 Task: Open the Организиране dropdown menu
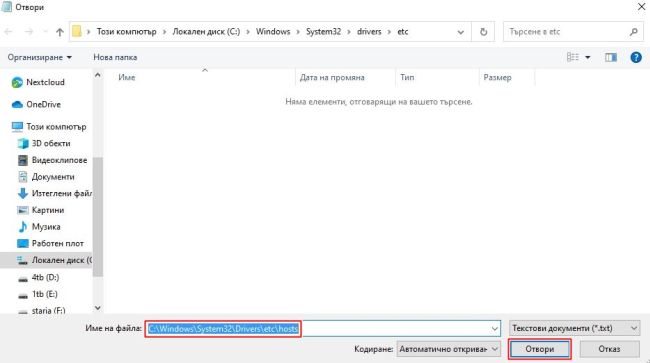click(40, 57)
